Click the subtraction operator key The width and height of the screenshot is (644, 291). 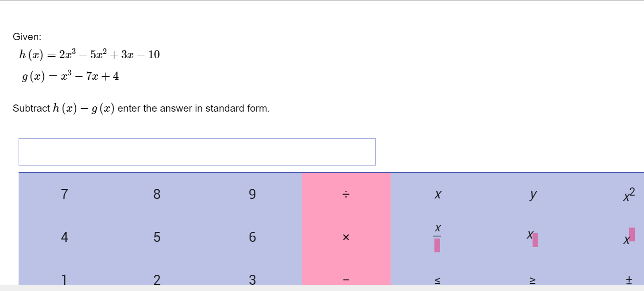346,281
